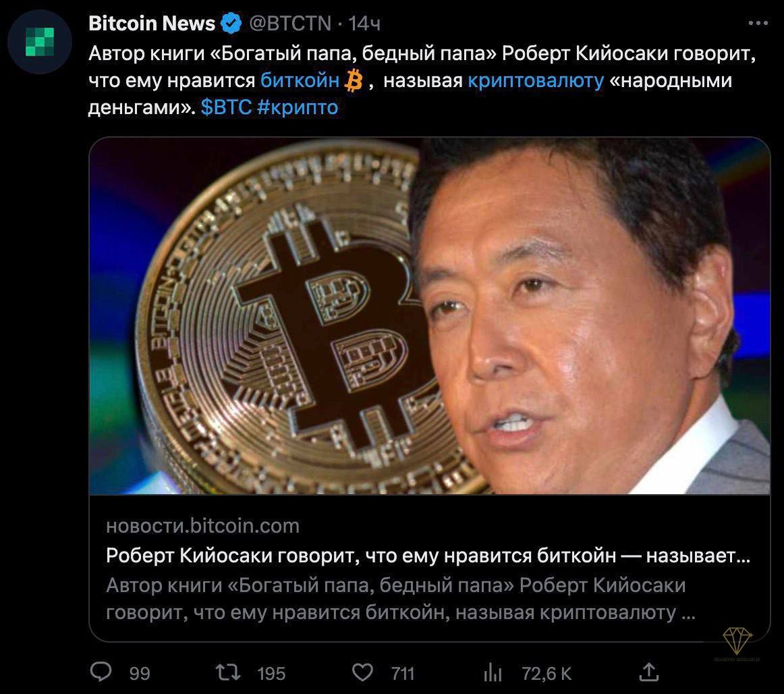Open the криптовалюту link in tweet
The image size is (784, 694).
pyautogui.click(x=536, y=80)
